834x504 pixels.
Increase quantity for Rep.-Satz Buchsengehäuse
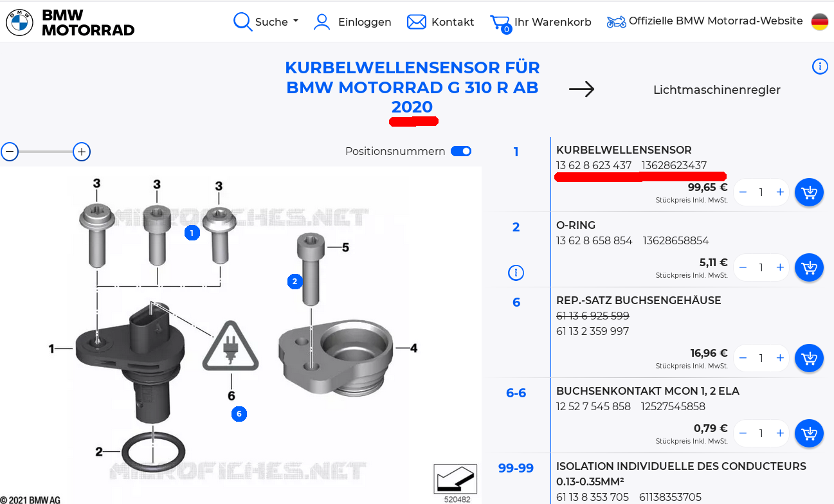coord(780,358)
